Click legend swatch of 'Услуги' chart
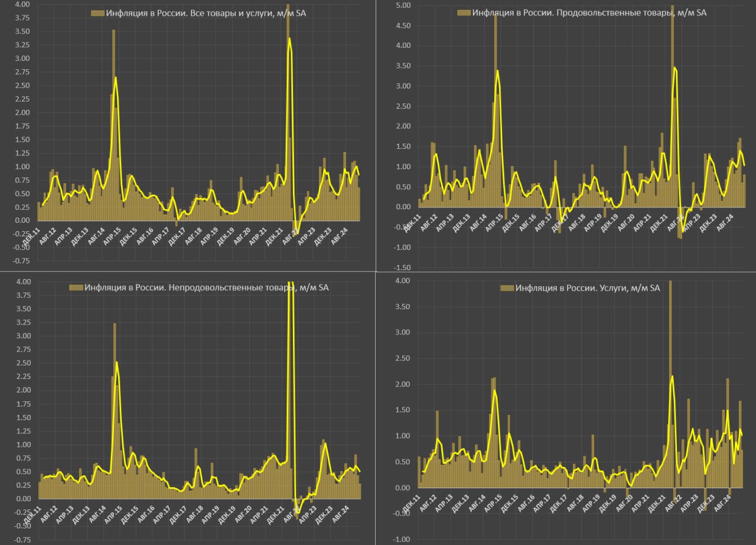756x545 pixels. pos(507,288)
